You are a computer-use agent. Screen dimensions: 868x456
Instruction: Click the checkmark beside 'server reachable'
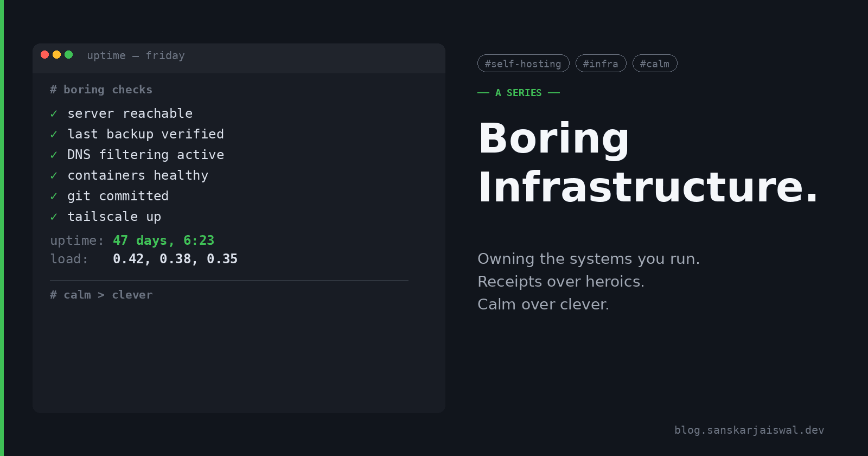click(54, 113)
